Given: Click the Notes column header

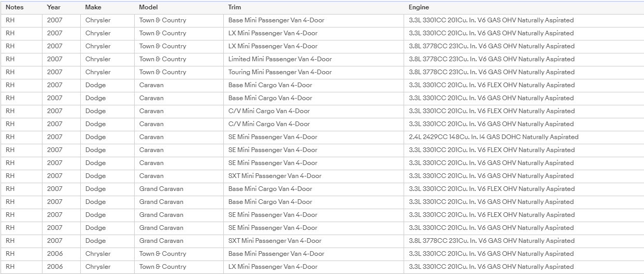Looking at the screenshot, I should [x=15, y=7].
